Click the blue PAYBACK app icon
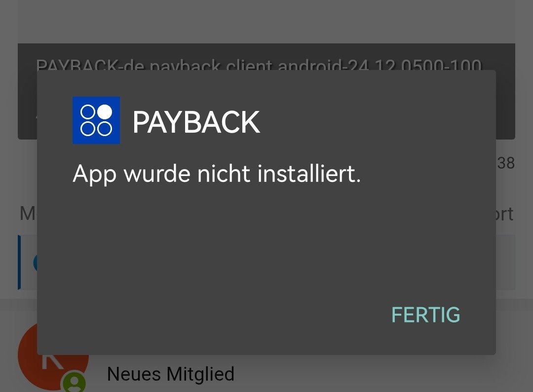This screenshot has height=392, width=533. coord(96,120)
